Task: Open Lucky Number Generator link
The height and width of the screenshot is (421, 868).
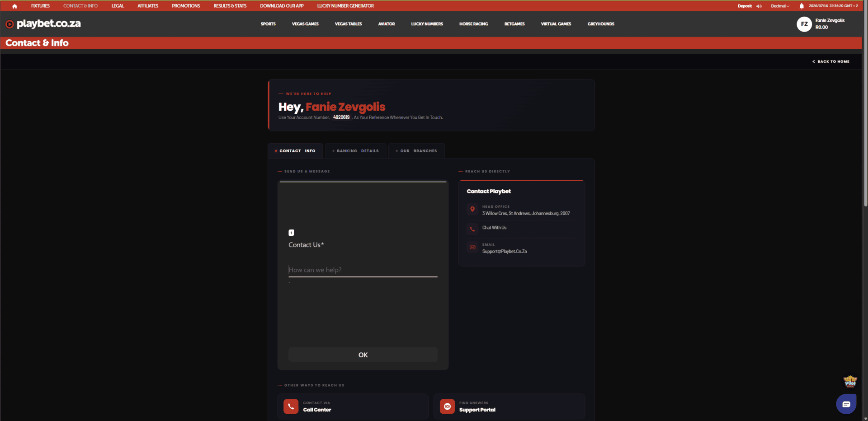Action: tap(345, 6)
